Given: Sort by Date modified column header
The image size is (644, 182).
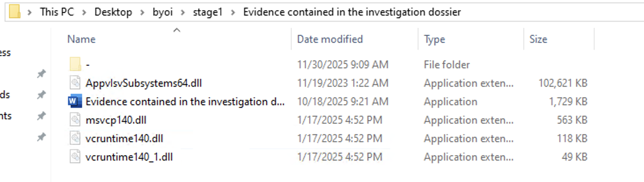Looking at the screenshot, I should (329, 39).
